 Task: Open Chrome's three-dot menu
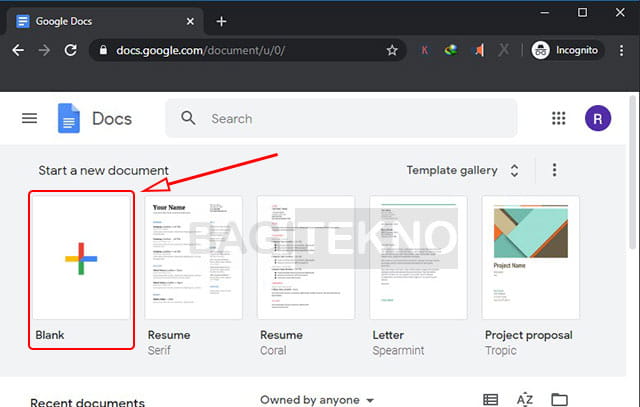pos(621,50)
